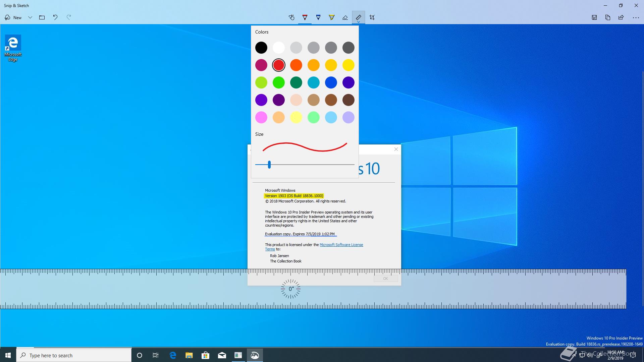Click the Snip & Sketch taskbar icon
This screenshot has width=644, height=362.
255,355
